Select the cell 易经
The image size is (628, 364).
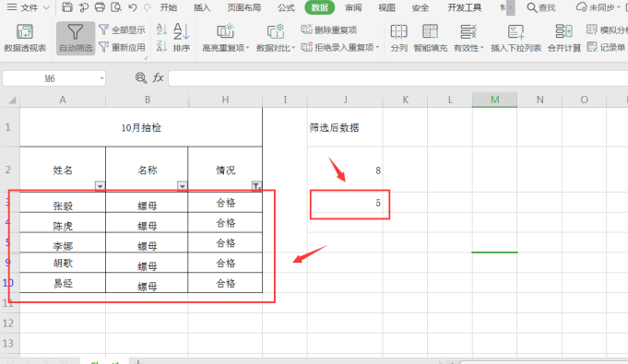[x=63, y=283]
